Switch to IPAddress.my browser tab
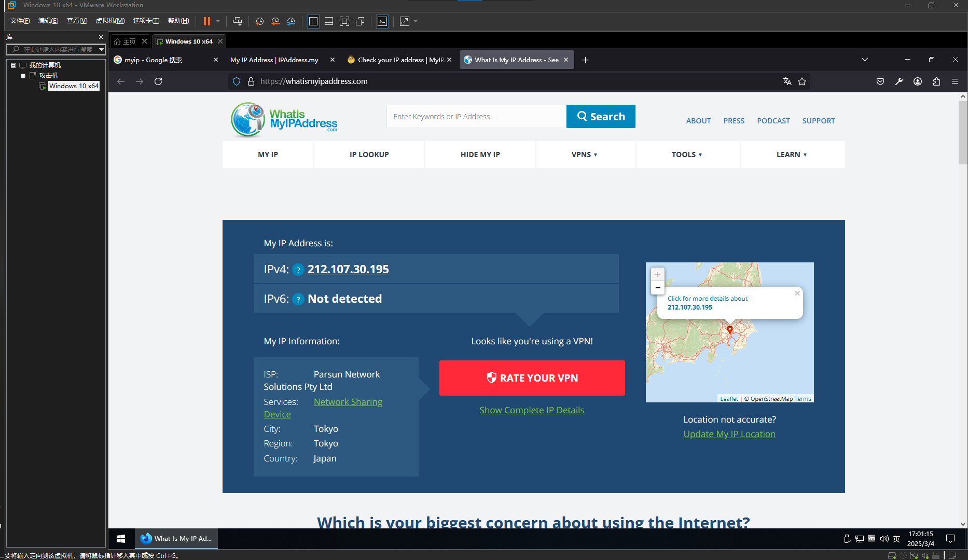968x560 pixels. (x=274, y=60)
